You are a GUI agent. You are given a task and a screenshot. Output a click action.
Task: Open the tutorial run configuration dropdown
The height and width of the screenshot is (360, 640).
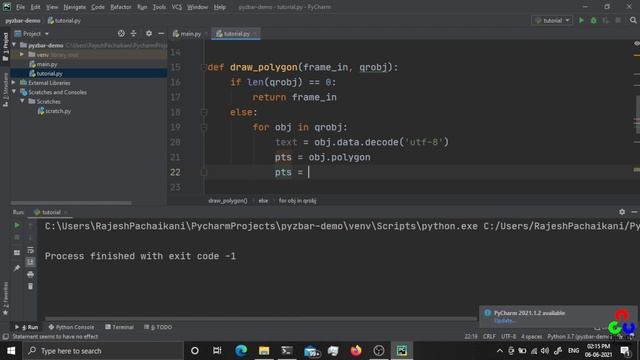pyautogui.click(x=552, y=20)
